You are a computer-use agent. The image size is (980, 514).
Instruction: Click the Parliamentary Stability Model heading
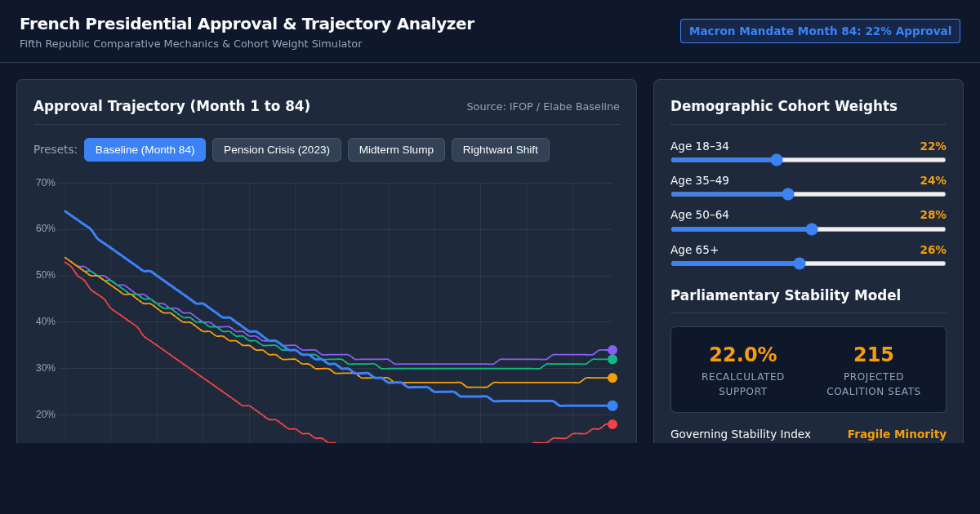786,295
